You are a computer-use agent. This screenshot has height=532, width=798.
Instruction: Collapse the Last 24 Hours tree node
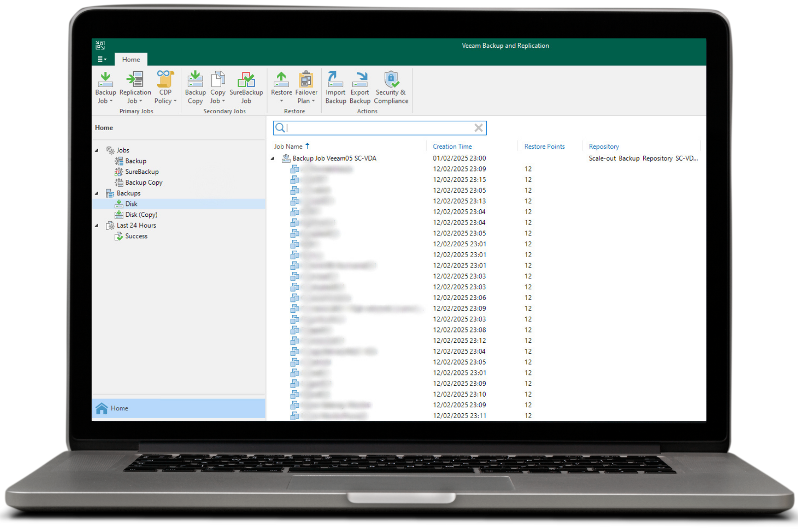(x=97, y=226)
